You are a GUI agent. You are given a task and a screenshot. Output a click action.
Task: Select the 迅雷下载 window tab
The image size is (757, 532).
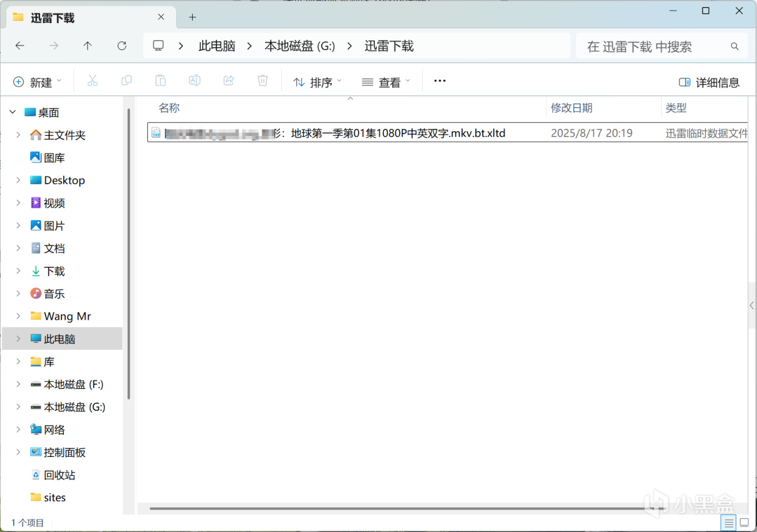(91, 18)
